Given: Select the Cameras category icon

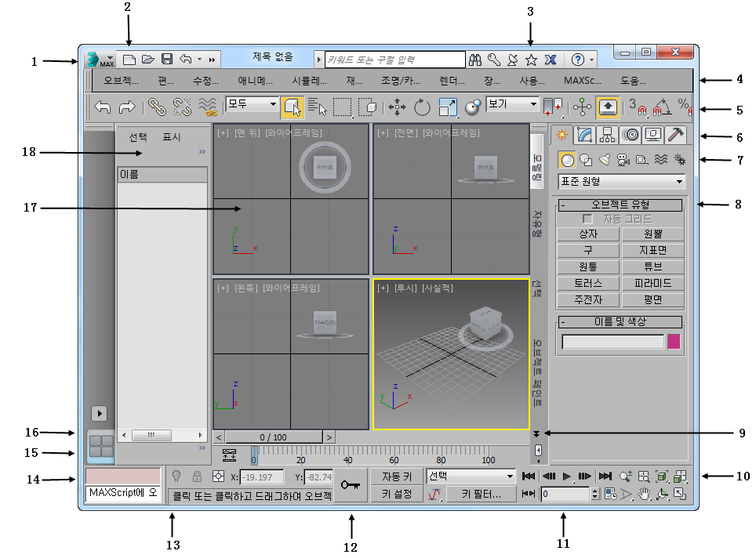Looking at the screenshot, I should [623, 160].
